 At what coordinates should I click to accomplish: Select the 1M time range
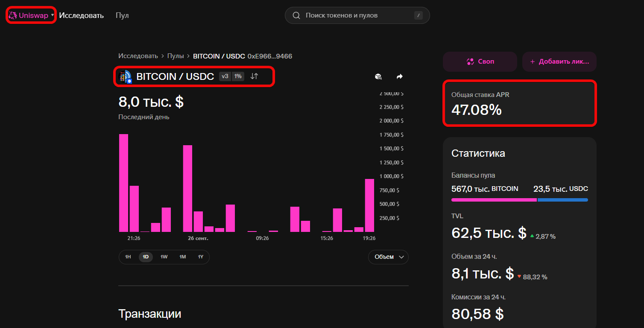182,257
